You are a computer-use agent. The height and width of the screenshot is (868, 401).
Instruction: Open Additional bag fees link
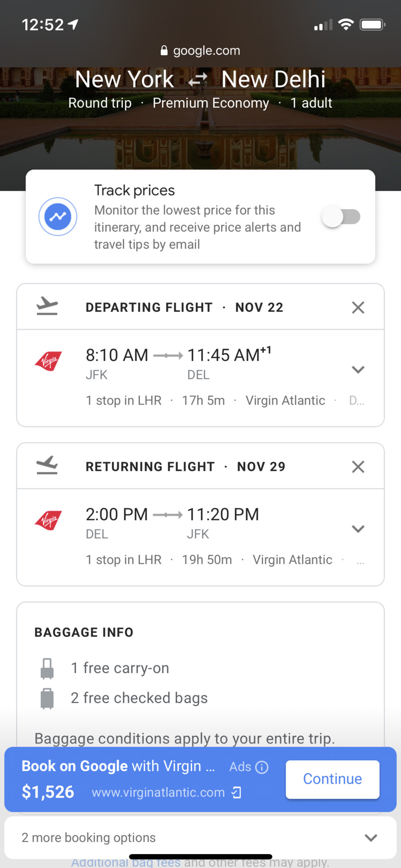(x=126, y=863)
